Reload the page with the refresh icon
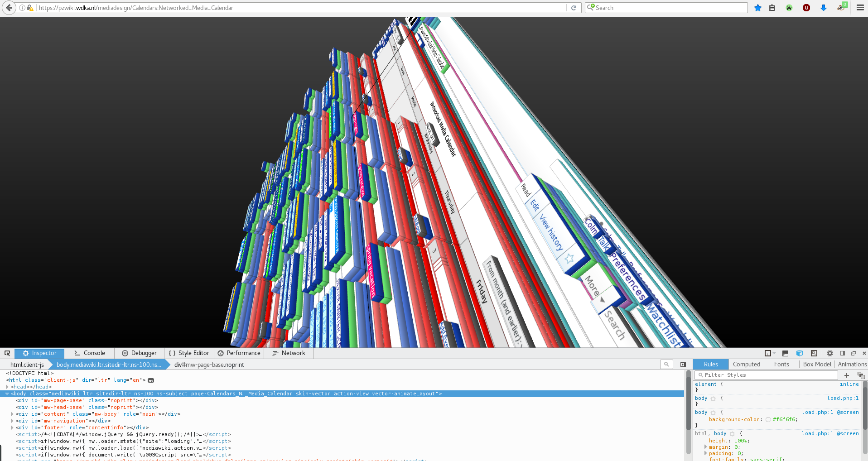The width and height of the screenshot is (868, 461). click(573, 7)
